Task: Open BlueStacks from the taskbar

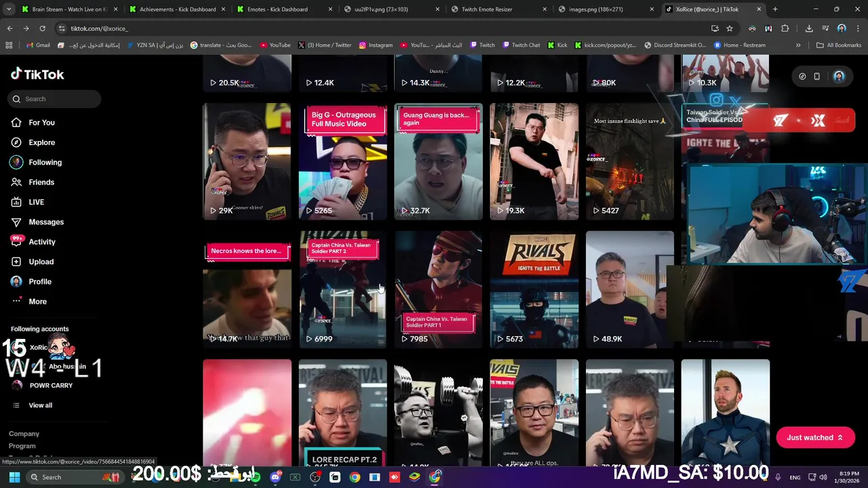Action: tap(414, 477)
